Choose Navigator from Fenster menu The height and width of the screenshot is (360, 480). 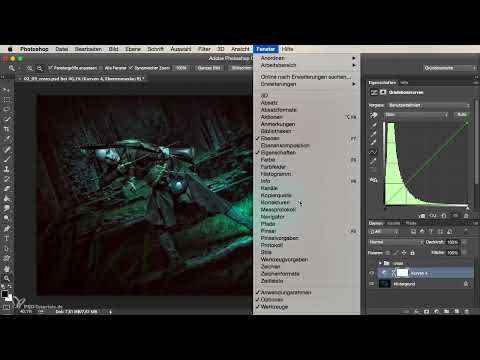point(306,217)
